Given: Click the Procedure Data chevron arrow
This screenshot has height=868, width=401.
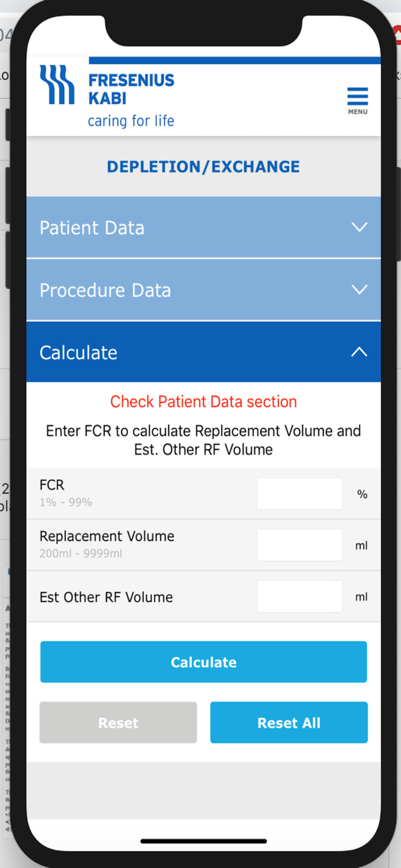Looking at the screenshot, I should [x=359, y=289].
